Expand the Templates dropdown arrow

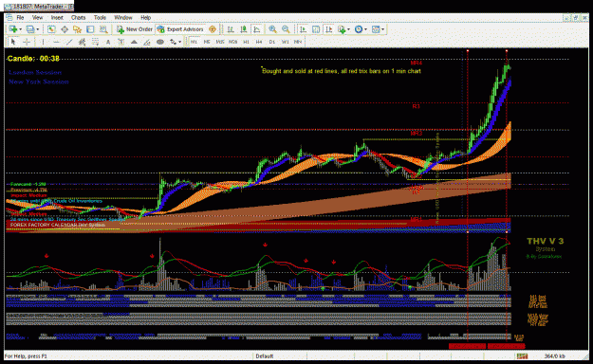(382, 29)
